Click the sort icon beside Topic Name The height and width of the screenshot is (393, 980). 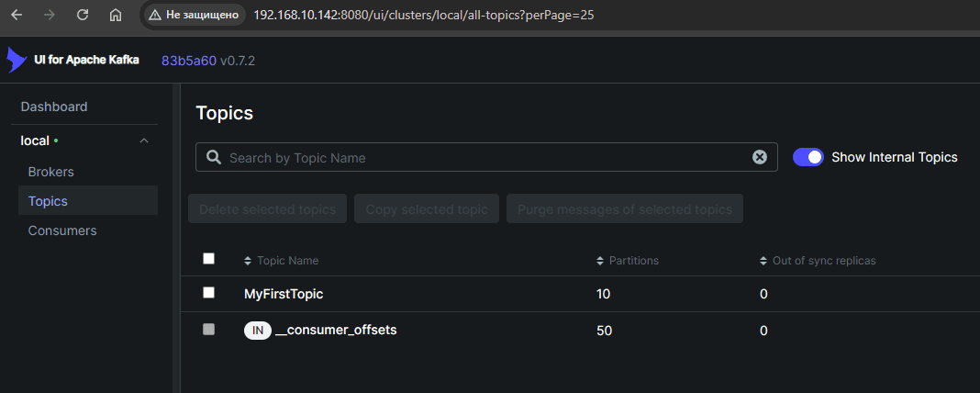248,261
